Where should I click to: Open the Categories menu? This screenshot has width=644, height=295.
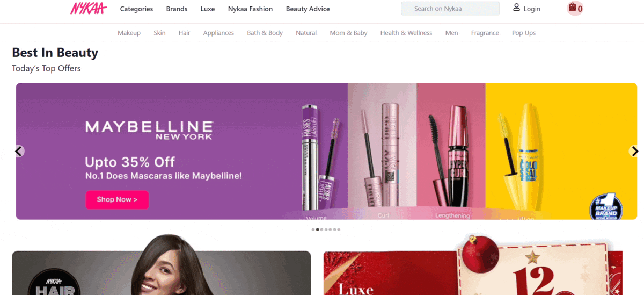pos(136,9)
